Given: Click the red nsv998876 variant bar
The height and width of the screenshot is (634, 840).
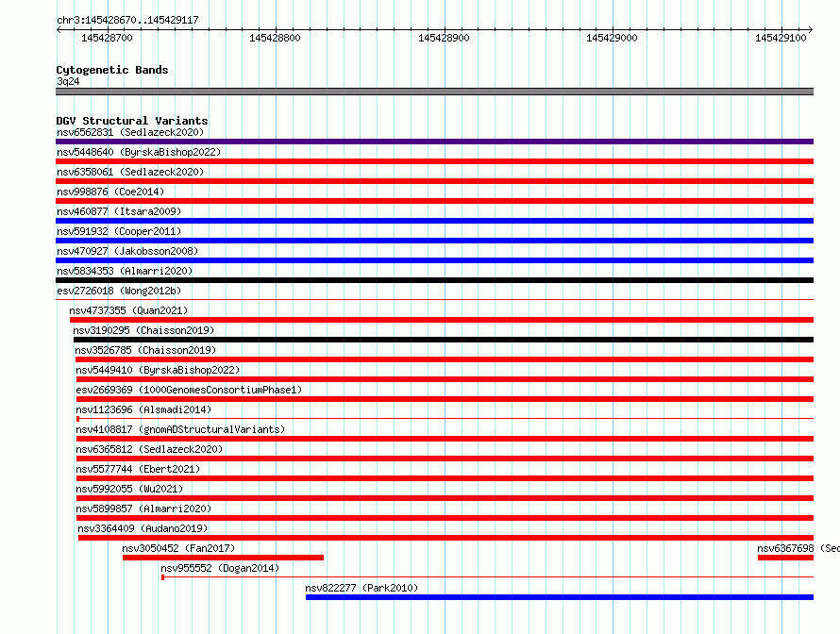Looking at the screenshot, I should 434,201.
